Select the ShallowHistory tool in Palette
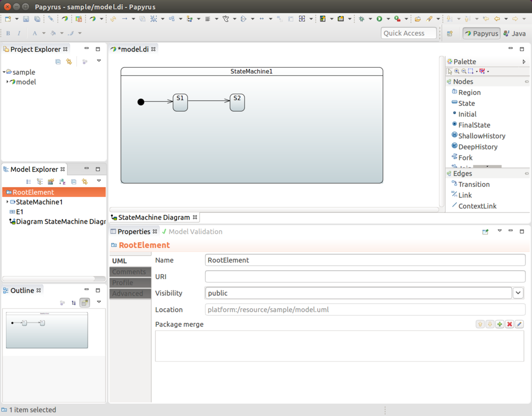 tap(478, 135)
